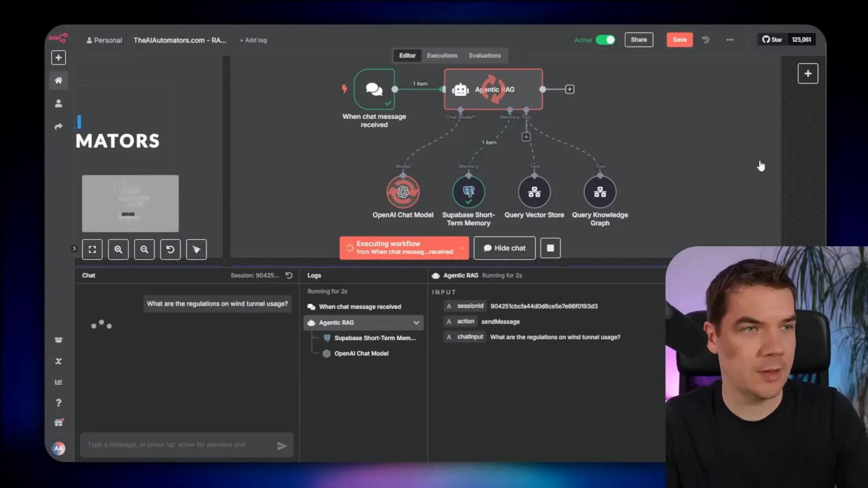Click the GitHub Star button

tap(772, 40)
